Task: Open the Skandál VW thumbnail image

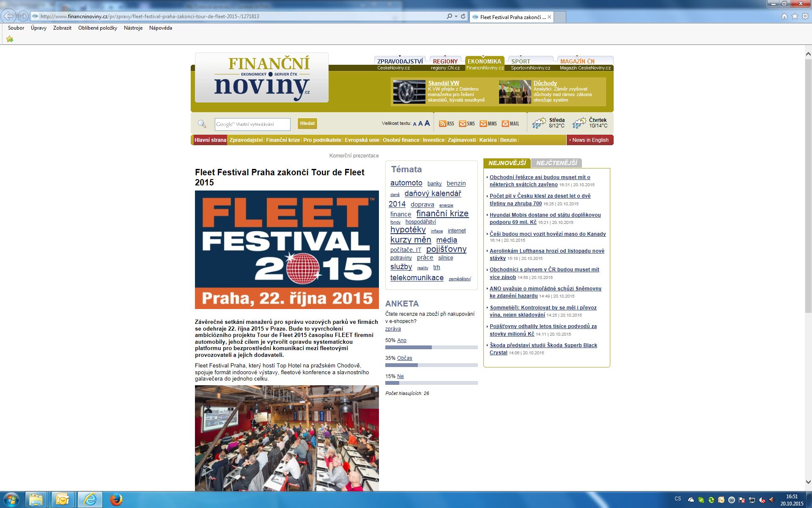Action: coord(409,92)
